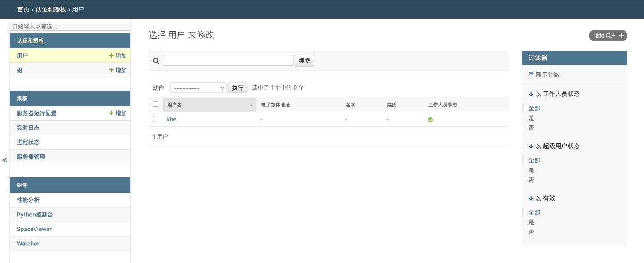The width and height of the screenshot is (644, 263).
Task: Click the green staff status icon for kbe
Action: 430,120
